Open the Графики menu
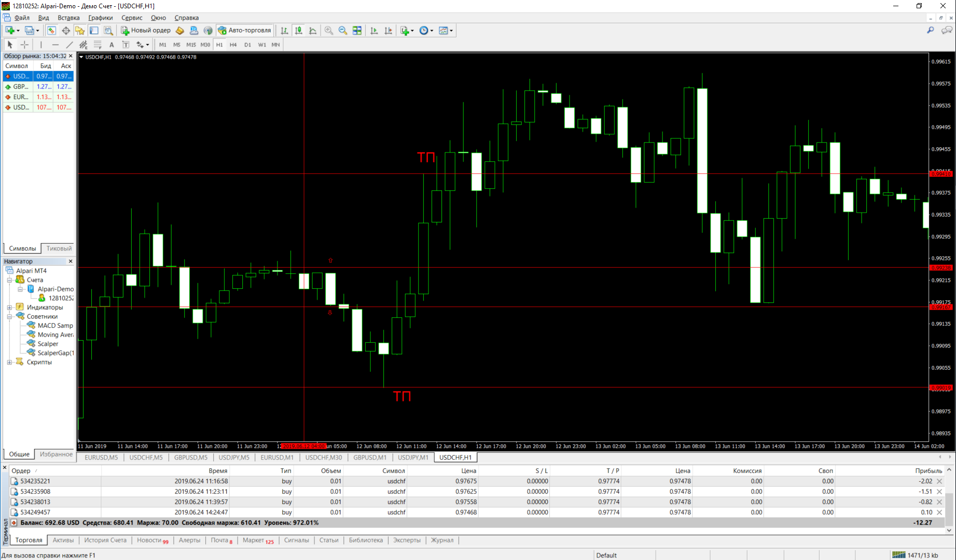 (101, 18)
